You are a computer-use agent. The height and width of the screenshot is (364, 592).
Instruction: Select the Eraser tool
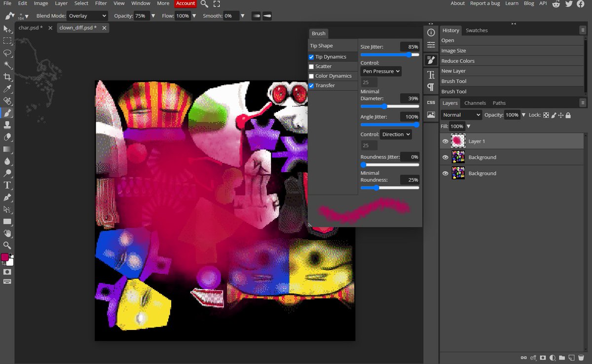pyautogui.click(x=7, y=137)
